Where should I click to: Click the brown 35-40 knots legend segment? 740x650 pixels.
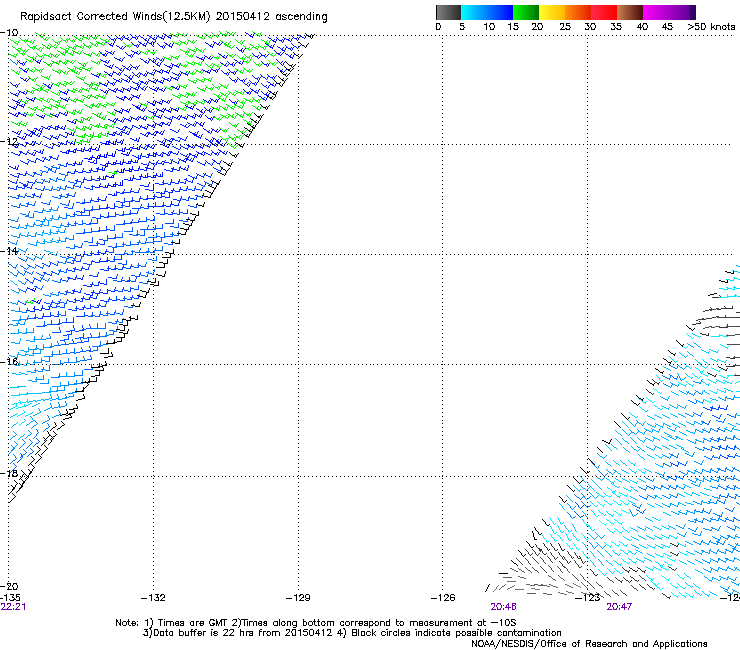(x=630, y=12)
